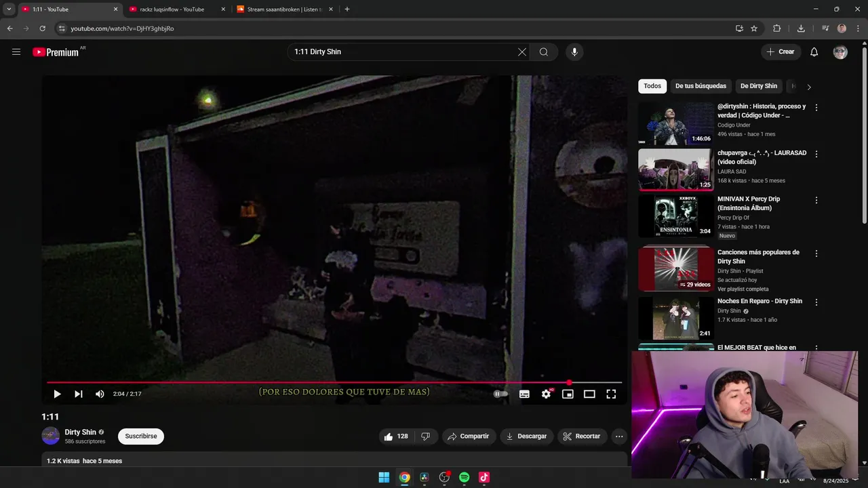The height and width of the screenshot is (488, 868).
Task: Open the browser extensions puzzle icon
Action: (777, 28)
